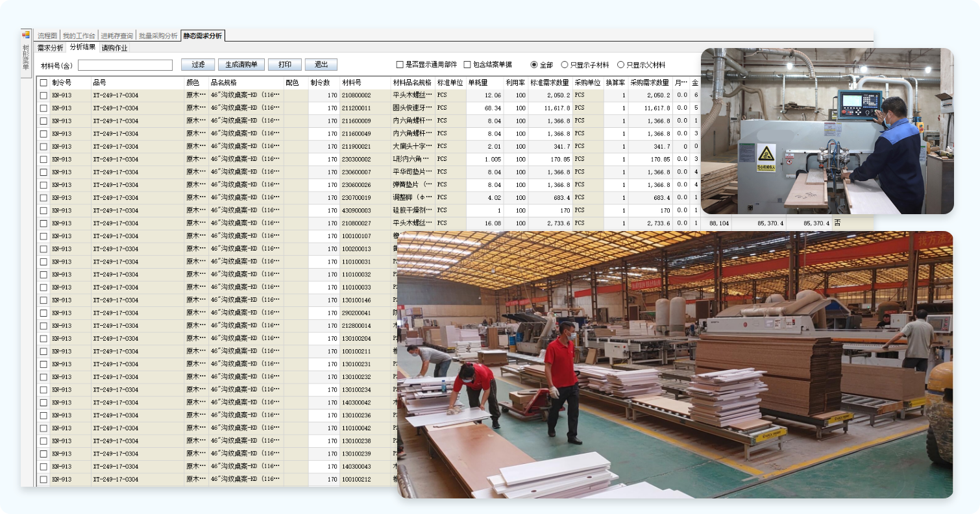Tick the 包含结案单据 checkbox

467,65
